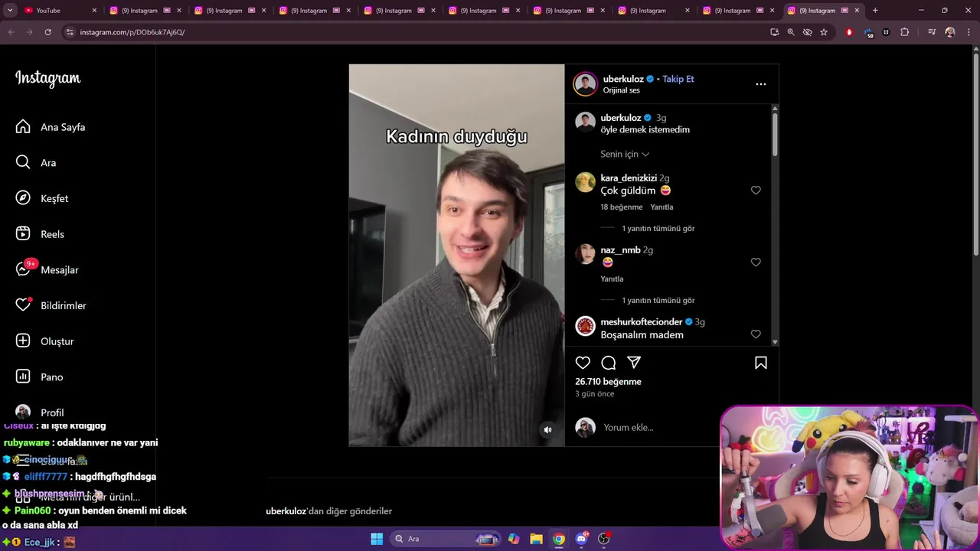
Task: Like kara_denizkizi's comment
Action: pyautogui.click(x=756, y=190)
